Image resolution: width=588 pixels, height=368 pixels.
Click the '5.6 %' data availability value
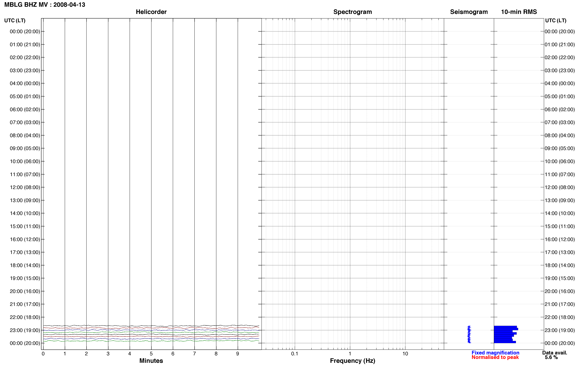tap(551, 357)
